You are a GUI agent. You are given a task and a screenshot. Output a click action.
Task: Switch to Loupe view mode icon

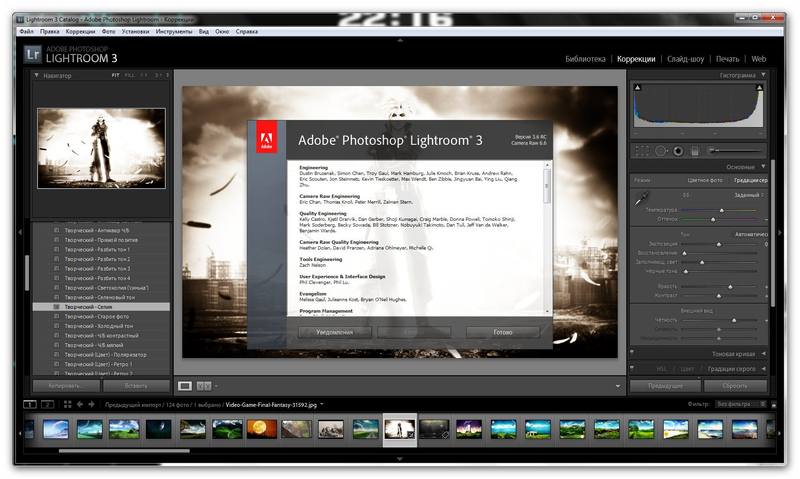(x=185, y=386)
